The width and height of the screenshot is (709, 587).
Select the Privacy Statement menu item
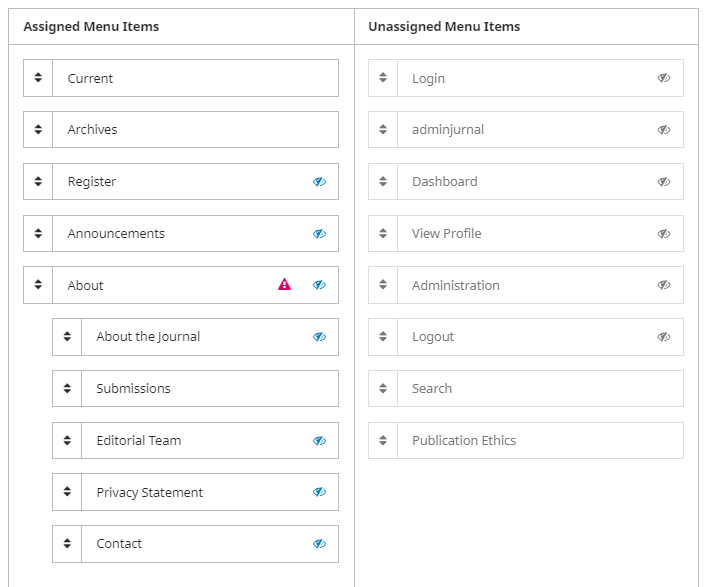(149, 493)
